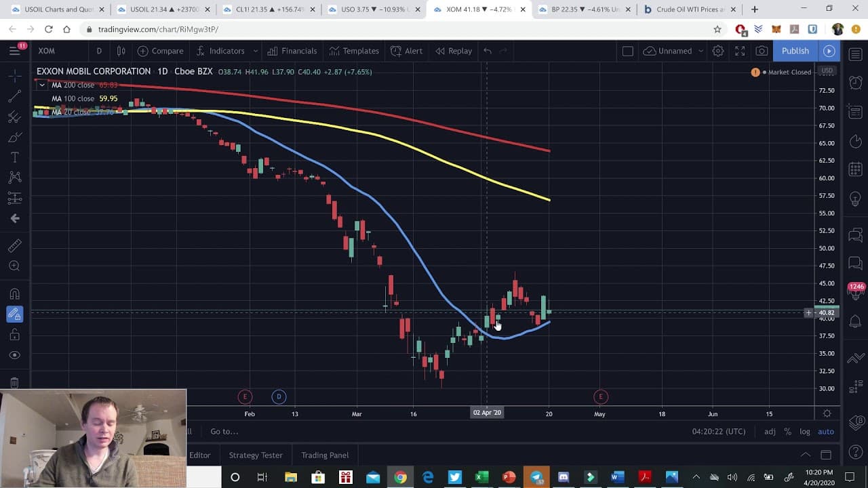Toggle percent price scale
Screen dimensions: 868x488
[x=787, y=432]
